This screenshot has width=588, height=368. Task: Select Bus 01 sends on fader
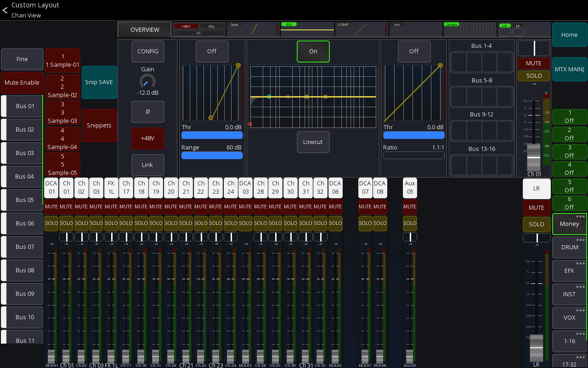click(x=22, y=106)
